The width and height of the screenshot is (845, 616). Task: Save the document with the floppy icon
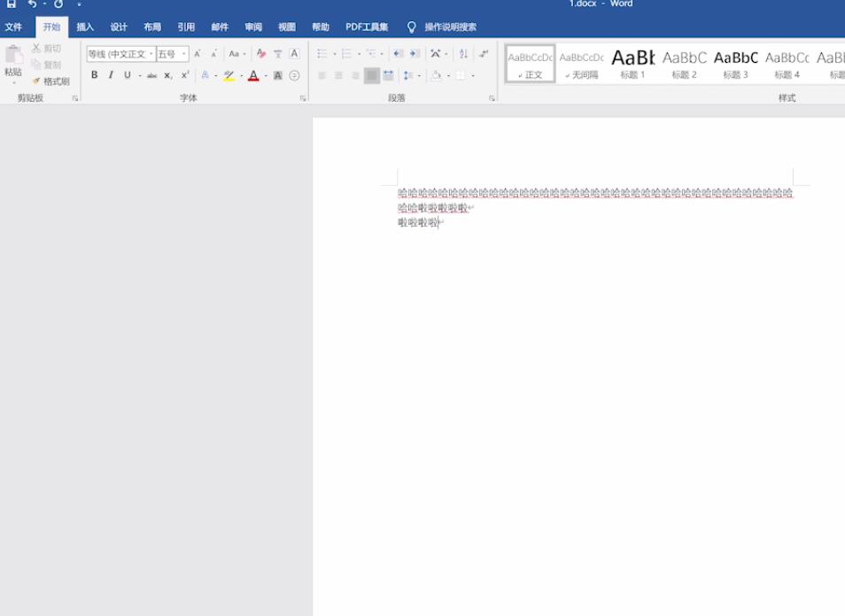tap(11, 4)
